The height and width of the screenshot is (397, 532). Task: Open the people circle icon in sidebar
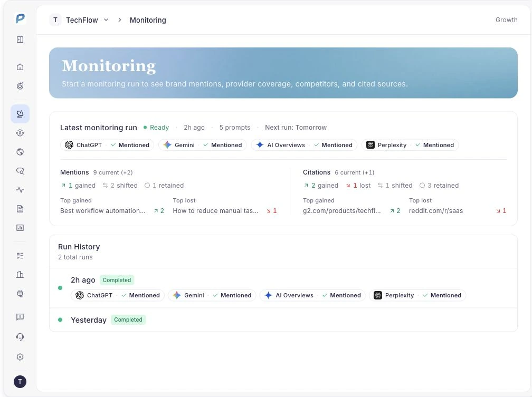coord(20,133)
